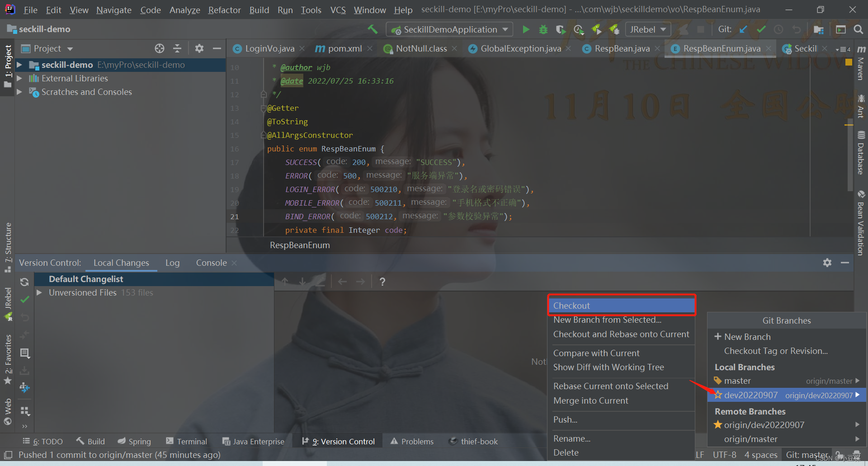
Task: Toggle the 1: Project side tool window
Action: 8,66
